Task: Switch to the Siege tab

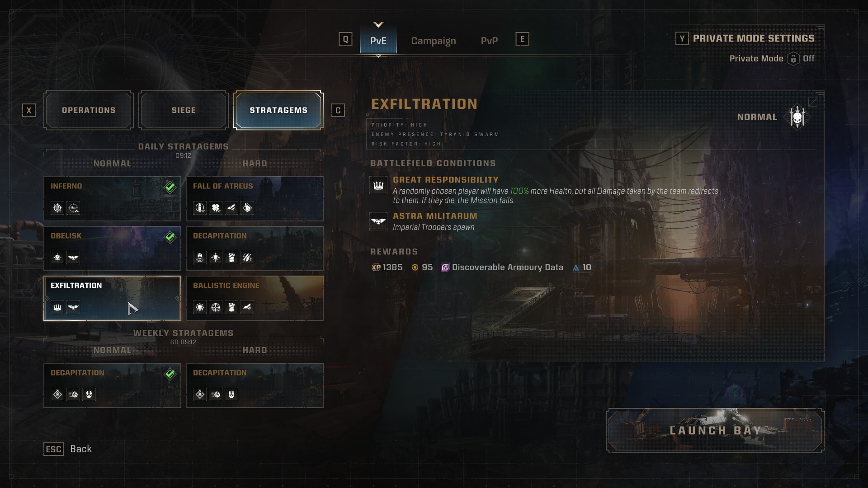Action: [x=184, y=110]
